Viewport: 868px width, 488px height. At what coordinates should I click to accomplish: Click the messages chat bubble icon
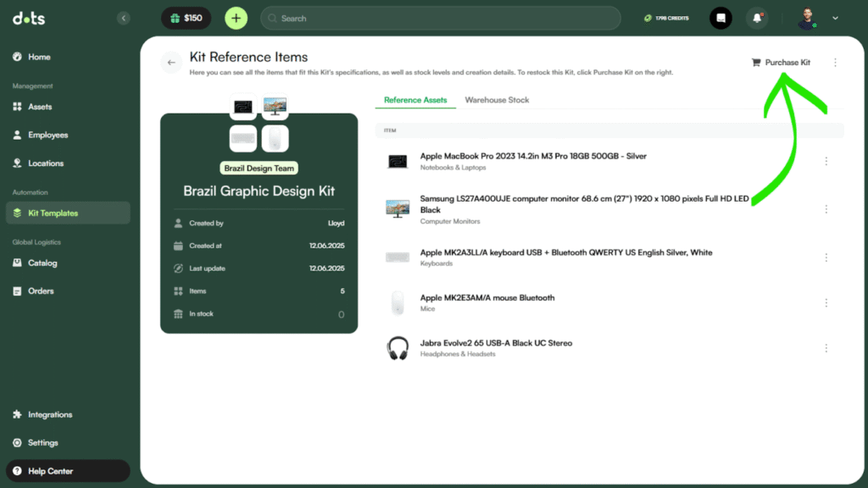tap(720, 18)
